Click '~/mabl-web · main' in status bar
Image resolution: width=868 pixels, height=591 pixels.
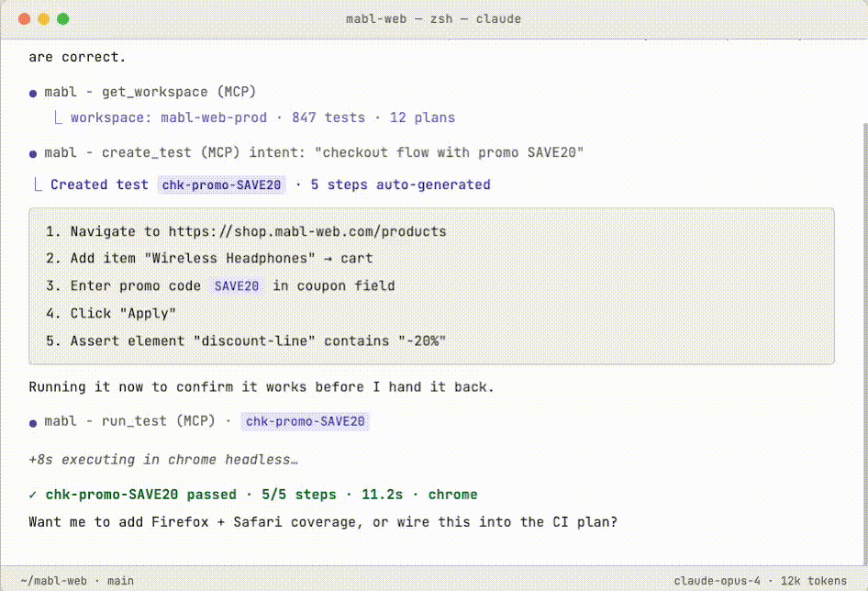coord(77,581)
